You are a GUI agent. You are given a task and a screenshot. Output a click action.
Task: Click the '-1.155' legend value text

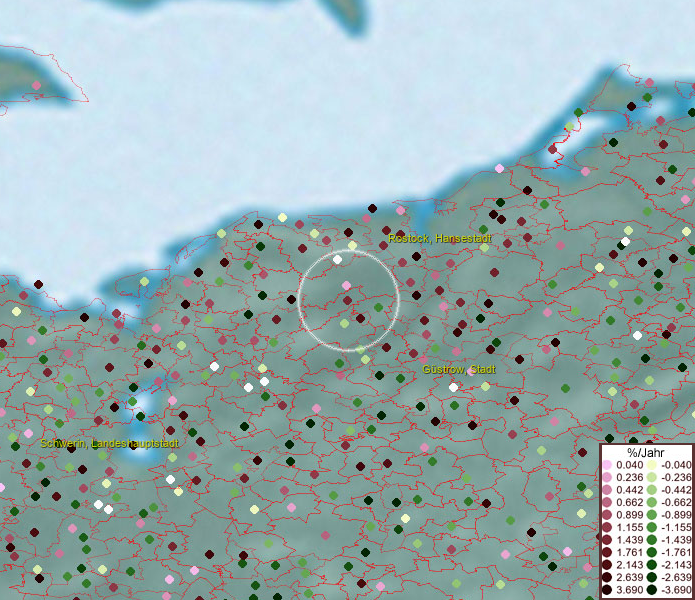(x=676, y=527)
